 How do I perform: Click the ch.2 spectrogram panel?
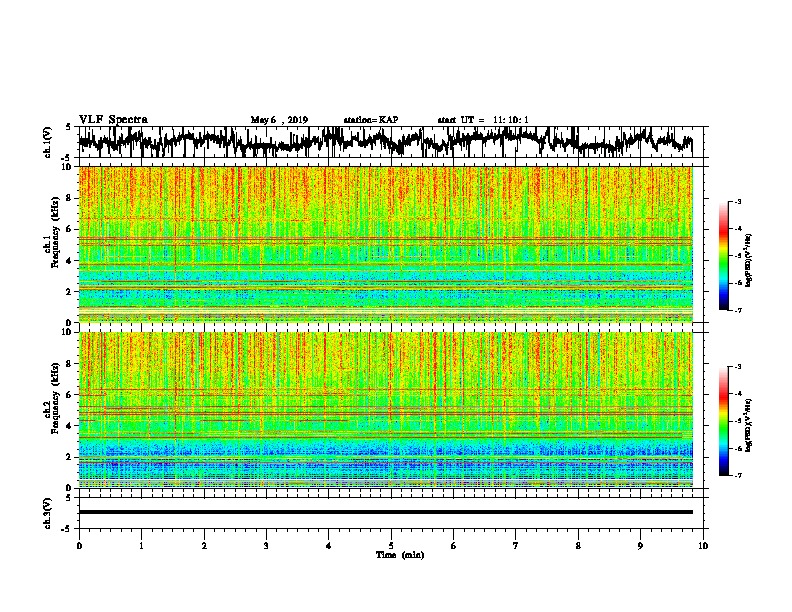click(x=385, y=410)
